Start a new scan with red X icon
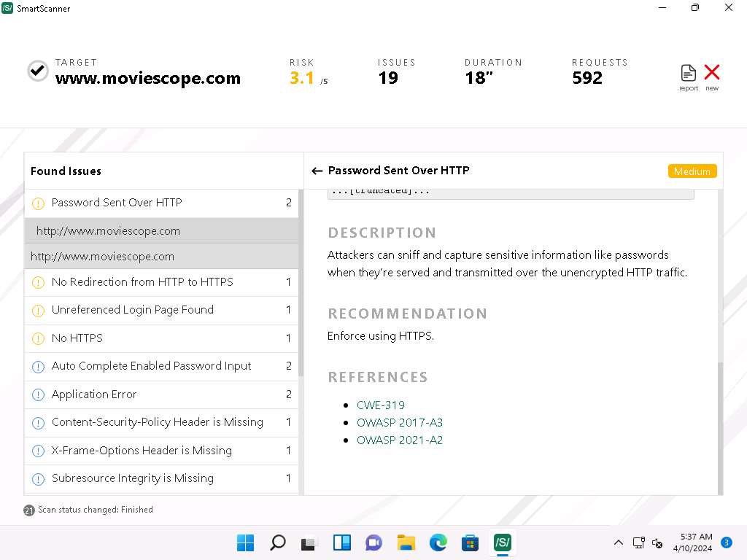 (712, 73)
